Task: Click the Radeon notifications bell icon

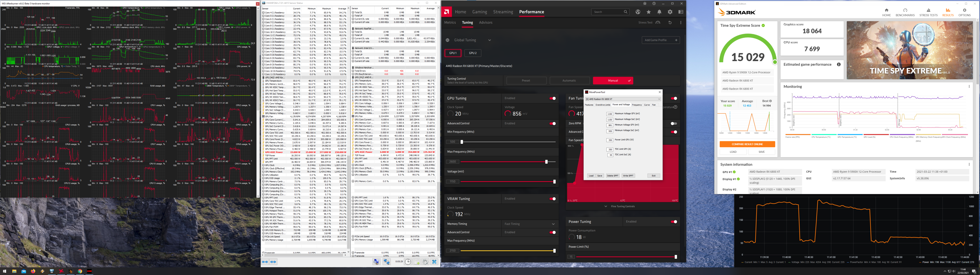Action: pyautogui.click(x=659, y=12)
